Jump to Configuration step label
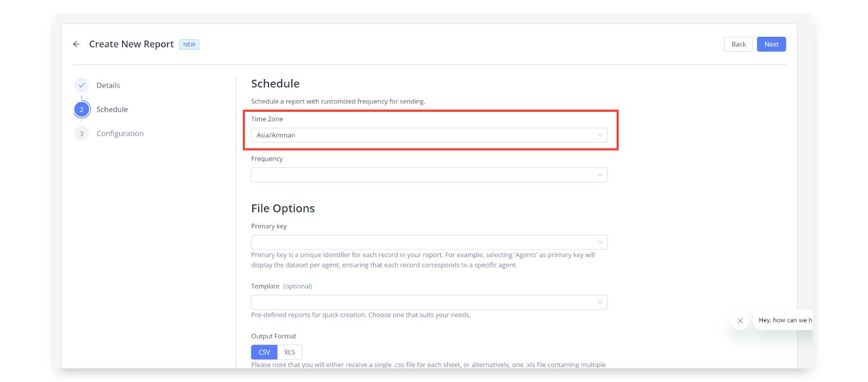868x382 pixels. [120, 133]
